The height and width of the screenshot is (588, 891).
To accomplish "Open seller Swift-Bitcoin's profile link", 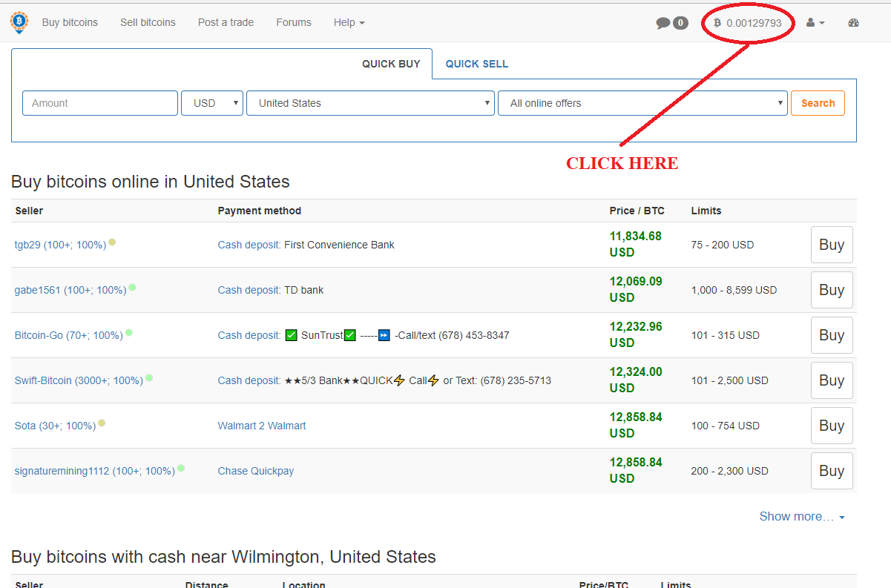I will click(x=79, y=380).
